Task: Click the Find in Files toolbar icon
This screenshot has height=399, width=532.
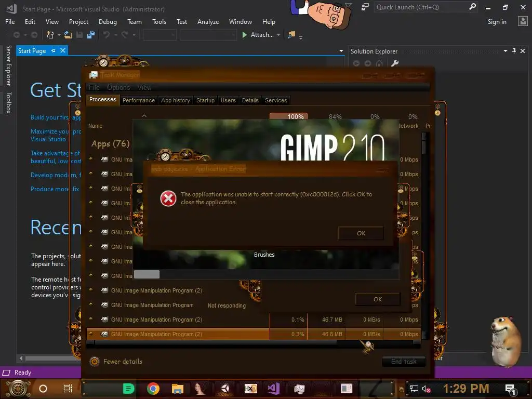Action: click(291, 35)
